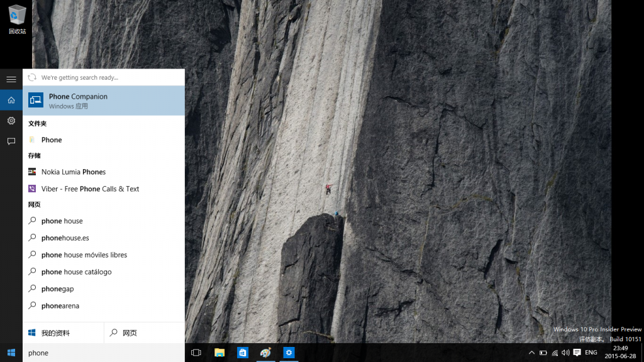644x362 pixels.
Task: Open the network tray icon
Action: coord(555,353)
